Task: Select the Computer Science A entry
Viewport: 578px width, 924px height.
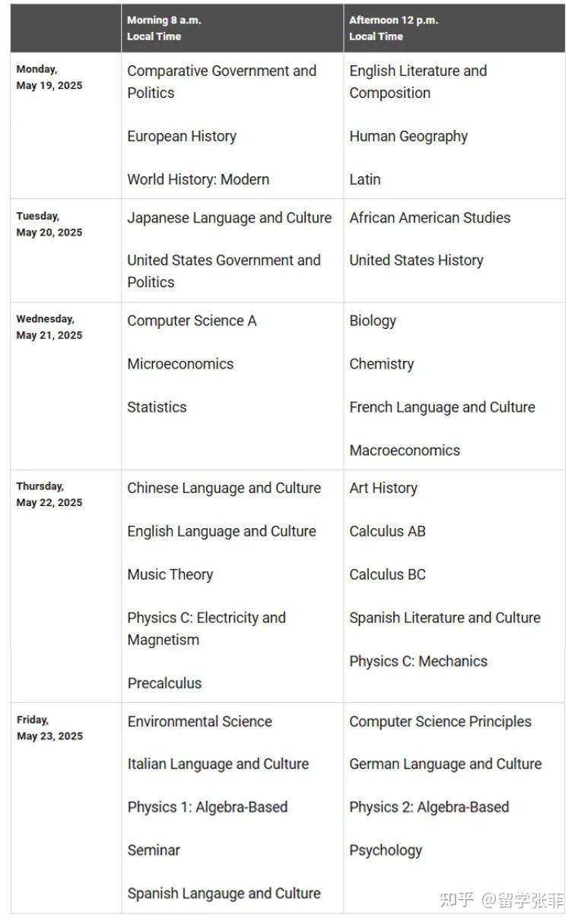Action: [192, 321]
